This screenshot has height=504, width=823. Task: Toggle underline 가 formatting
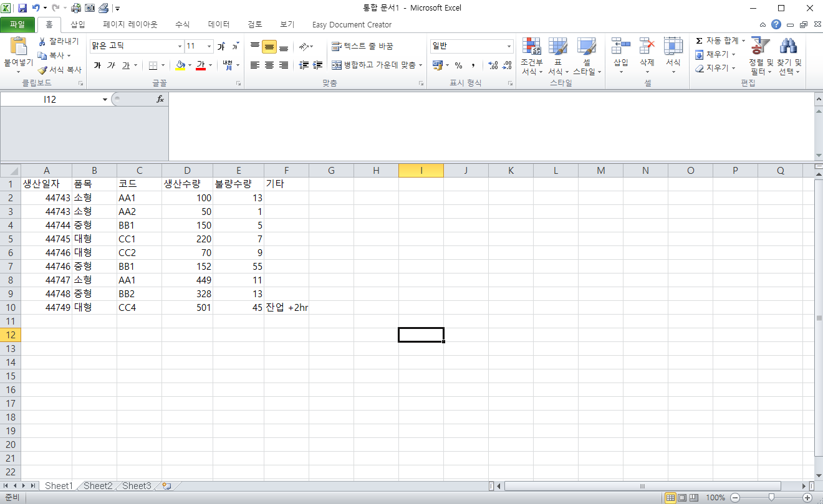click(x=125, y=65)
